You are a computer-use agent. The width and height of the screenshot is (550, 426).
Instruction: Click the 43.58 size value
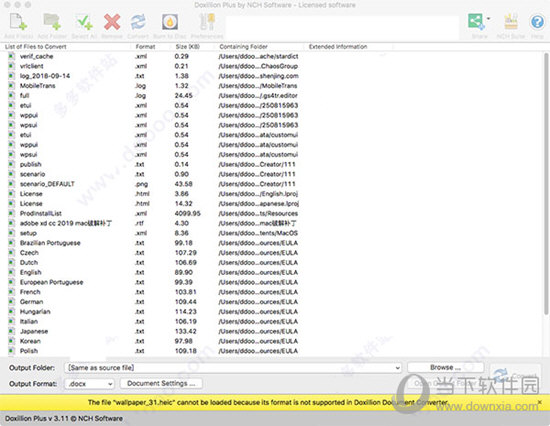pos(183,184)
